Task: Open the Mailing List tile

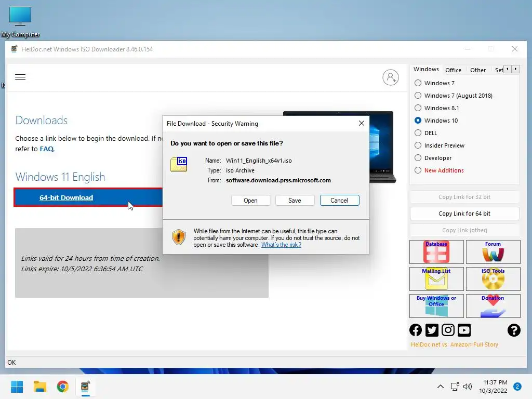Action: pyautogui.click(x=436, y=279)
